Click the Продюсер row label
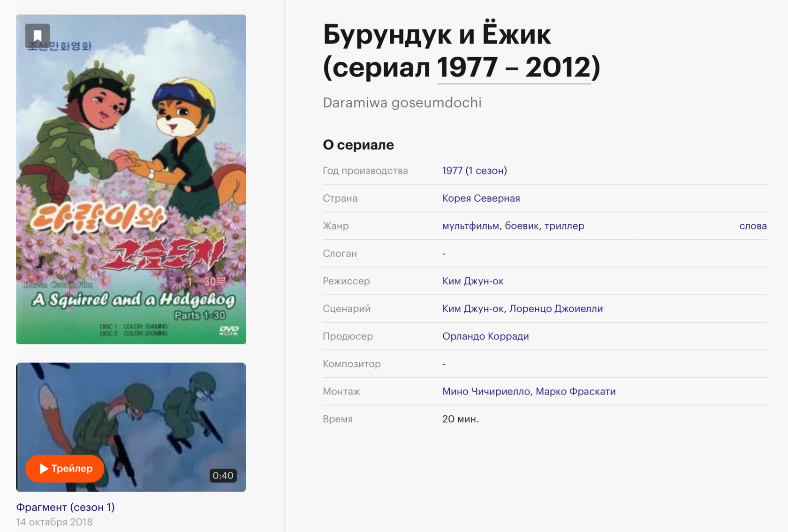788x532 pixels. click(348, 336)
